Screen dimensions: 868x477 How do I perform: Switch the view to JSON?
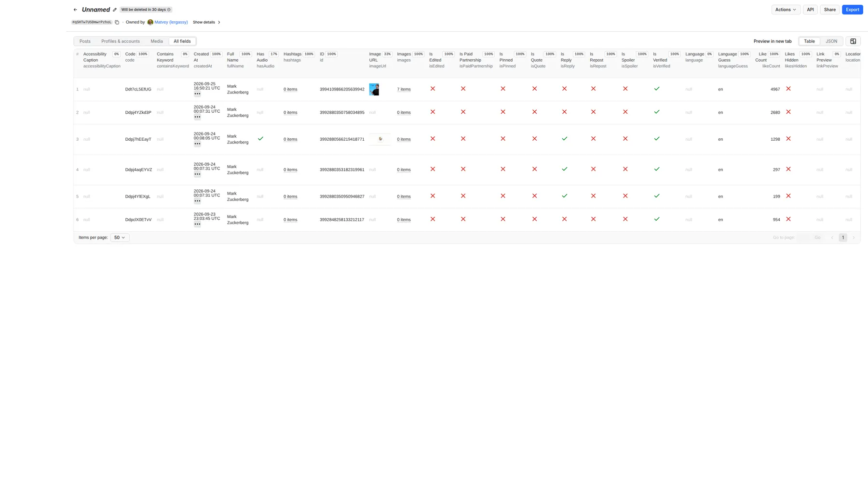pos(831,41)
